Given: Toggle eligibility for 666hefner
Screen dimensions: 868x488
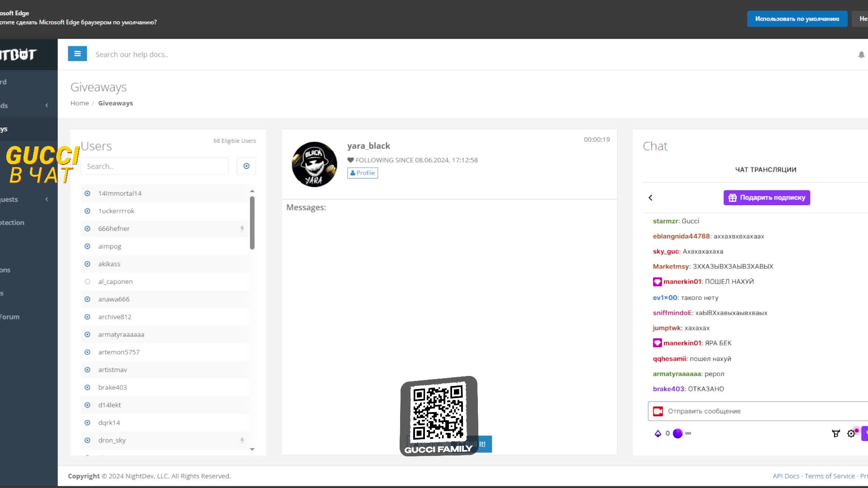Looking at the screenshot, I should [87, 229].
